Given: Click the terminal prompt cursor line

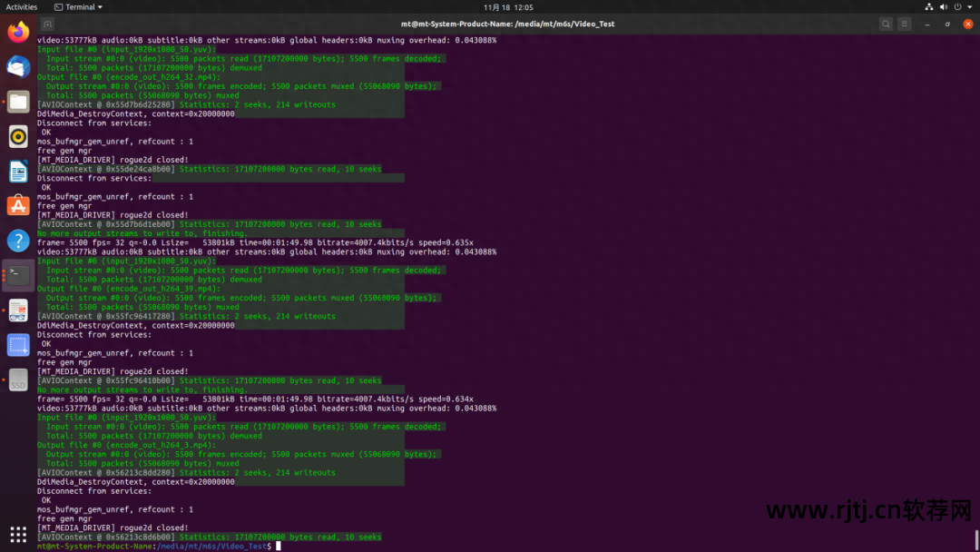Looking at the screenshot, I should pos(159,547).
